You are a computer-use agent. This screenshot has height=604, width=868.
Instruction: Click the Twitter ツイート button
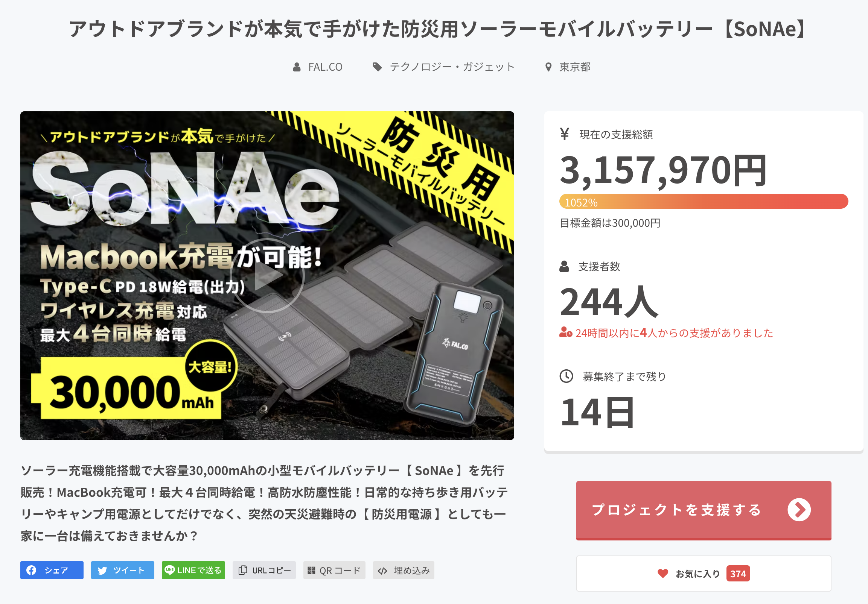coord(122,570)
